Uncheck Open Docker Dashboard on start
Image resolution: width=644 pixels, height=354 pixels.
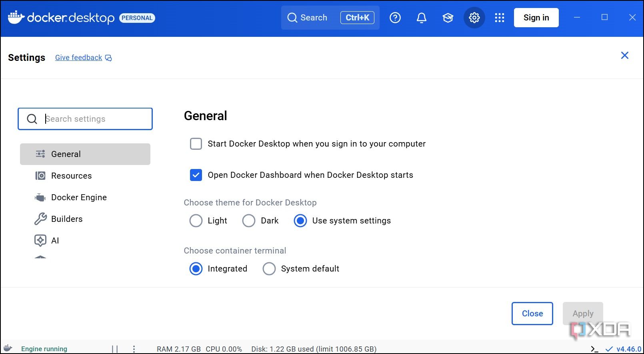pyautogui.click(x=196, y=175)
